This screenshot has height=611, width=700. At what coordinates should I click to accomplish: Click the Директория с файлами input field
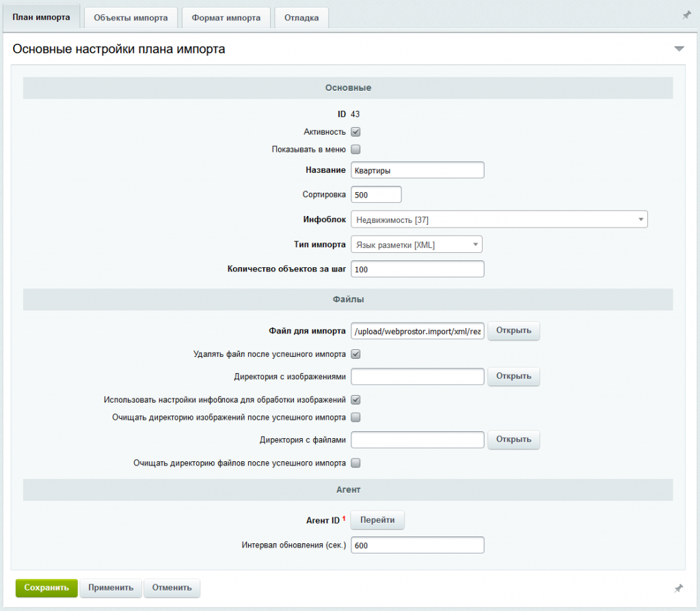(x=418, y=440)
